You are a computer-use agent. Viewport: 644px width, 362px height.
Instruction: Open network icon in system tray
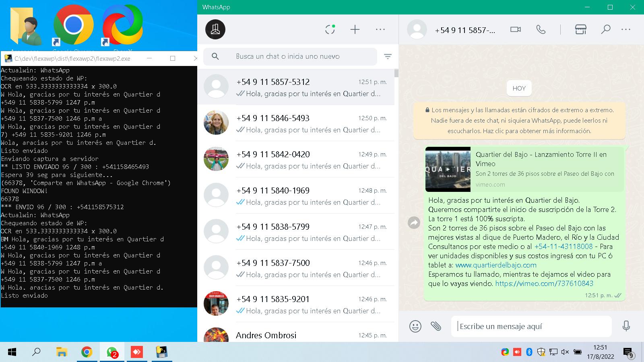(553, 352)
